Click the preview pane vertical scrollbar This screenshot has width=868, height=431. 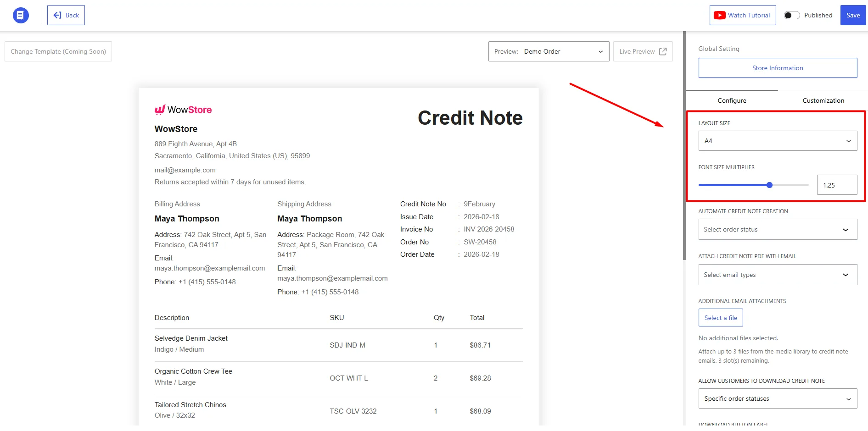click(x=684, y=146)
